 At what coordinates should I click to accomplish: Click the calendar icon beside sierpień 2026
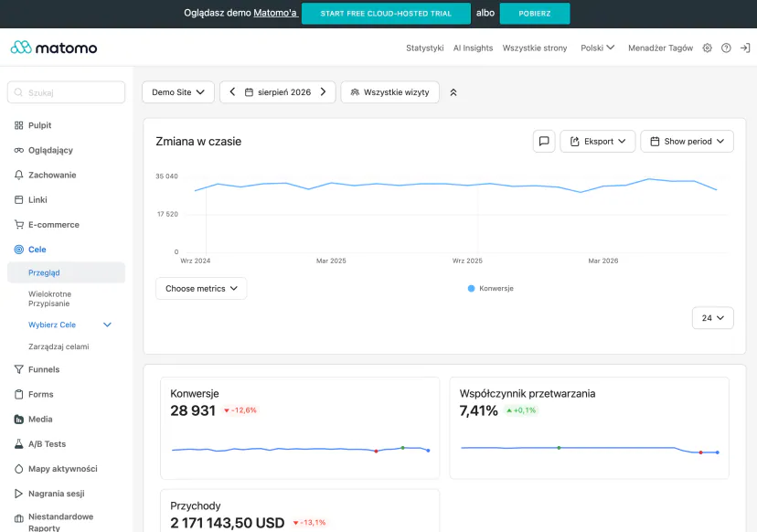(x=249, y=92)
